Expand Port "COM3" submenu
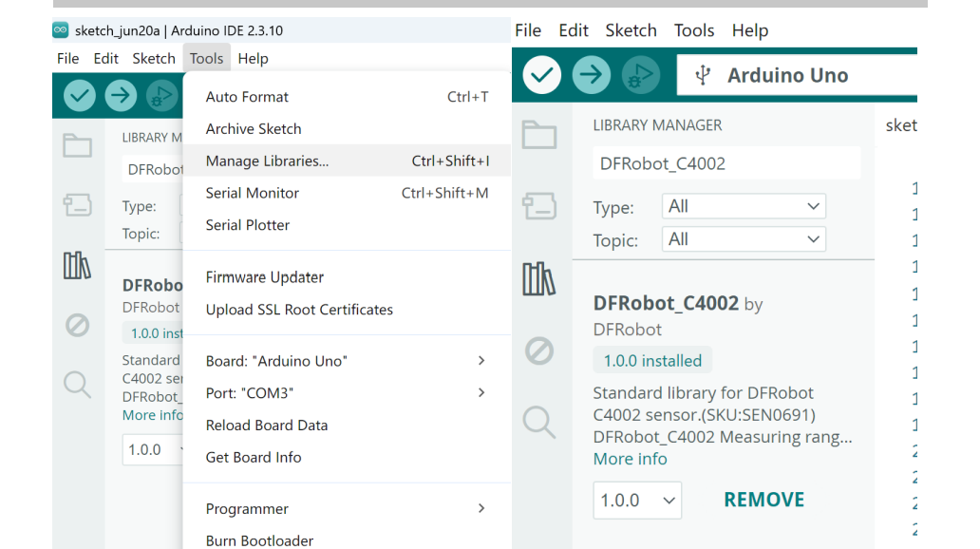Image resolution: width=980 pixels, height=549 pixels. (347, 393)
